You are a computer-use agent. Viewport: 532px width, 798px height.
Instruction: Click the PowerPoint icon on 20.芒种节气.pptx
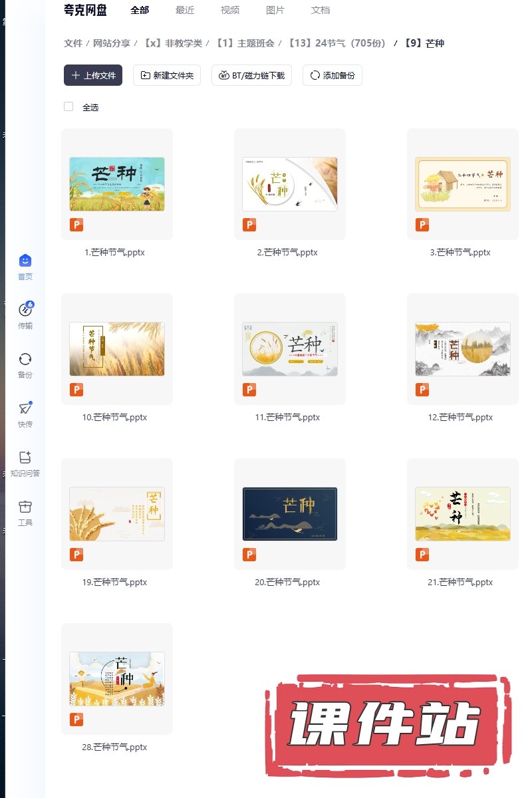tap(249, 555)
